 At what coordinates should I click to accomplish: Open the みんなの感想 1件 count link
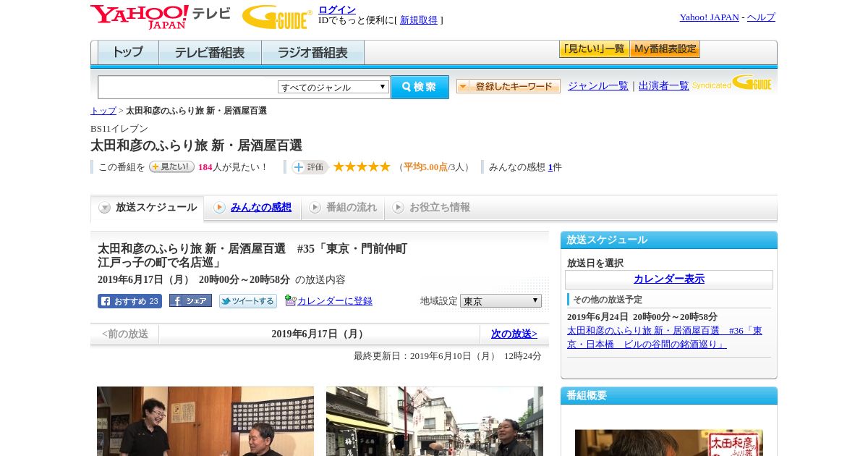[550, 167]
